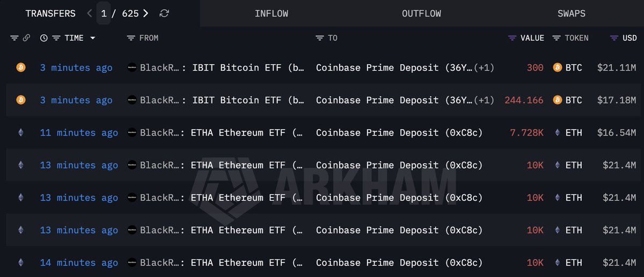Expand the TIME sort dropdown arrow
Screen dimensions: 644x277
(93, 38)
